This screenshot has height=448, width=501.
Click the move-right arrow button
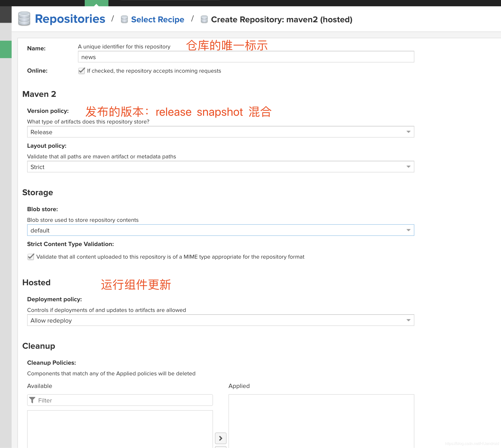pos(220,438)
